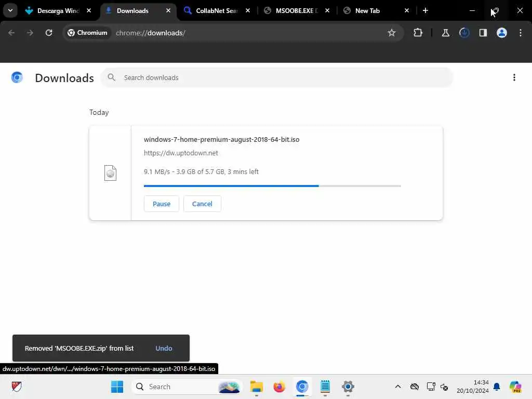Click the Today date heading
The width and height of the screenshot is (532, 399).
pyautogui.click(x=99, y=112)
